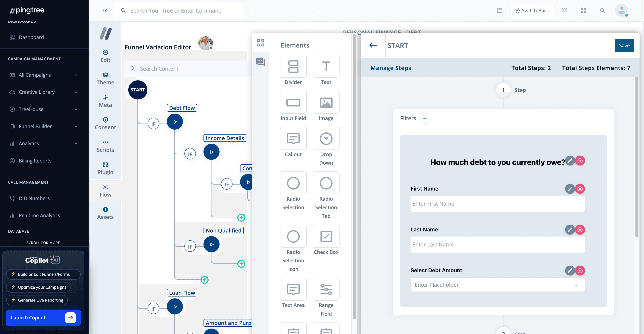Screen dimensions: 644x334
Task: Open the Plugin section
Action: [x=105, y=168]
